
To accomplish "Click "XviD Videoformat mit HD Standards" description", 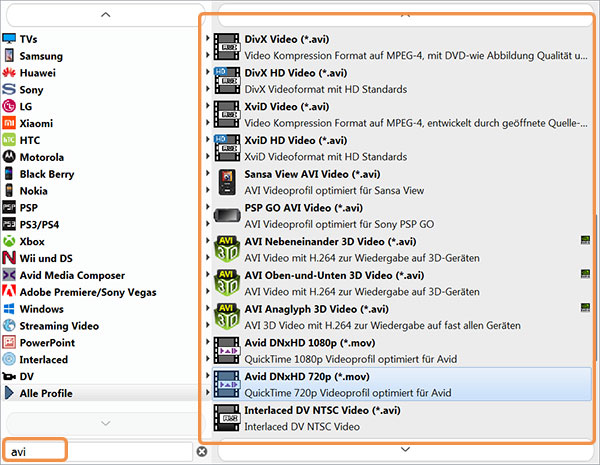I will click(326, 157).
